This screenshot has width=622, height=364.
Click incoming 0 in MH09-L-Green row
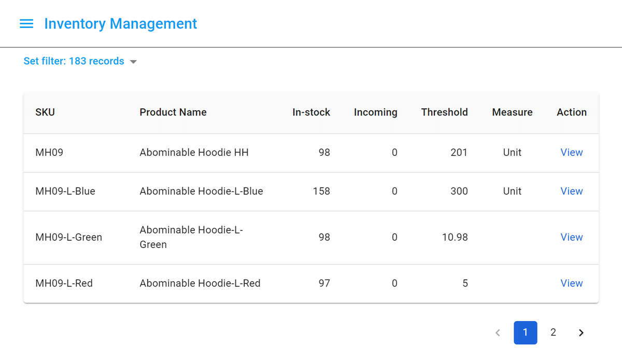pos(394,237)
